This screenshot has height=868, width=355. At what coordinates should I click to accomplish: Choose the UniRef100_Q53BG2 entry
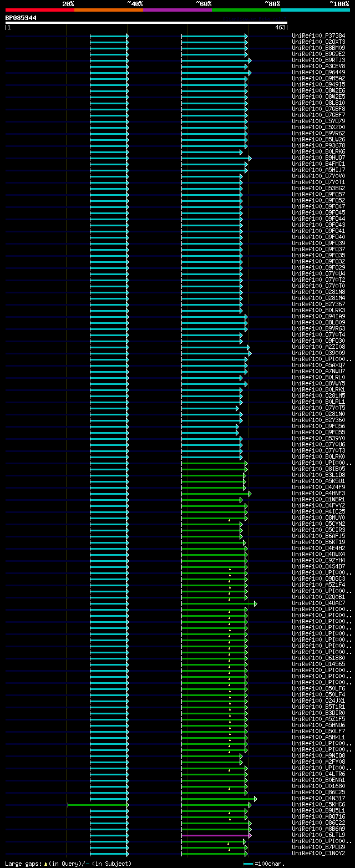coord(318,189)
